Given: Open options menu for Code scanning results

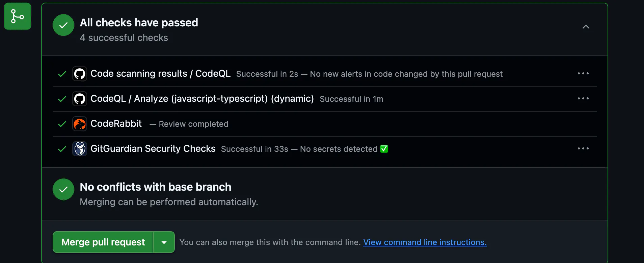Looking at the screenshot, I should point(583,73).
